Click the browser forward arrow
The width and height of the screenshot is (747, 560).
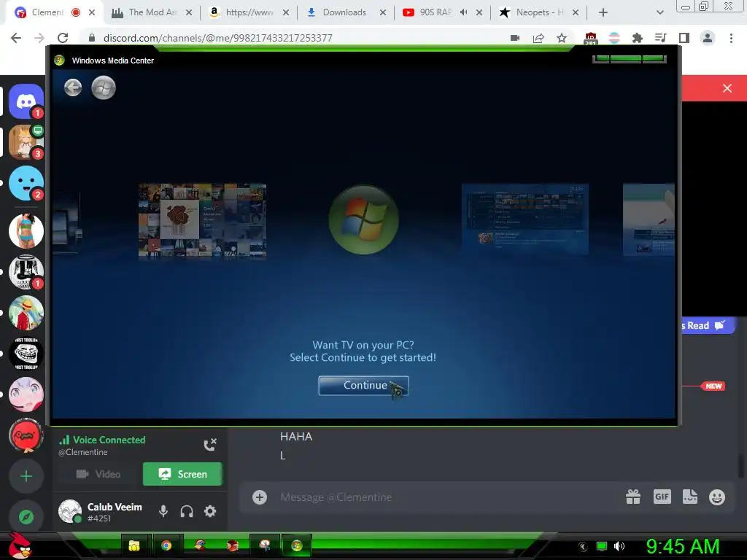(39, 38)
